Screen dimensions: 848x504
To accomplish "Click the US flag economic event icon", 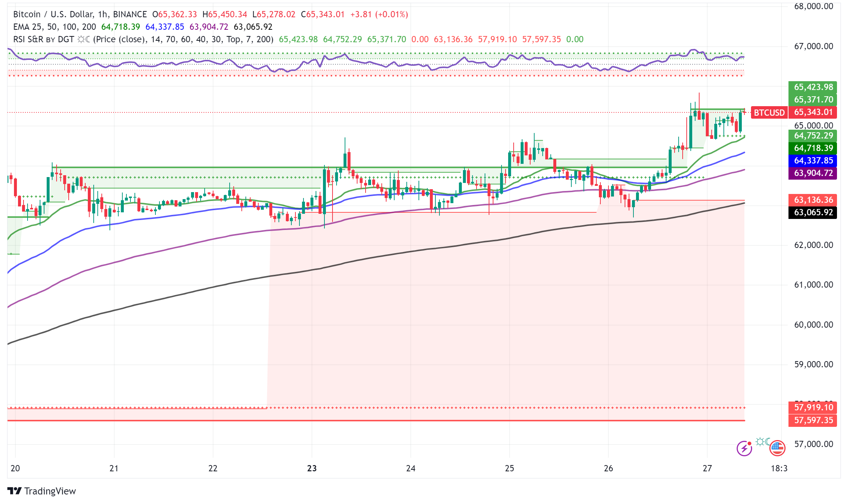I will pos(777,448).
